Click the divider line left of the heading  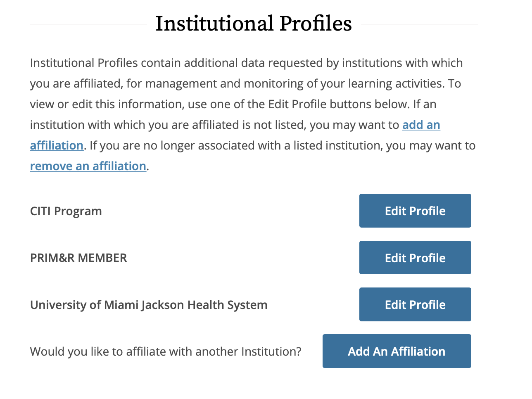88,24
